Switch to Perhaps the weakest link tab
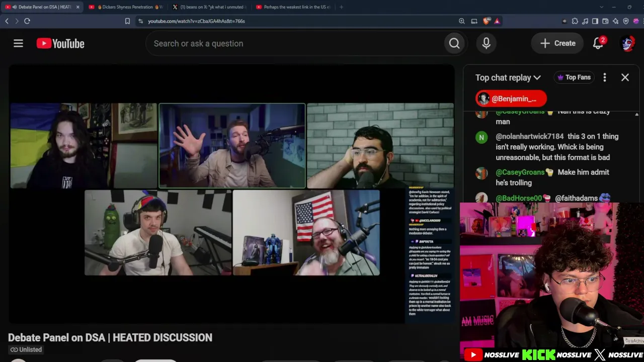 point(293,7)
